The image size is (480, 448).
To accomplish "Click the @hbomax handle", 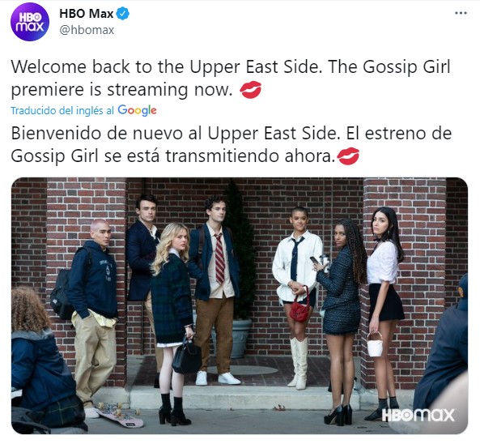I will click(87, 30).
